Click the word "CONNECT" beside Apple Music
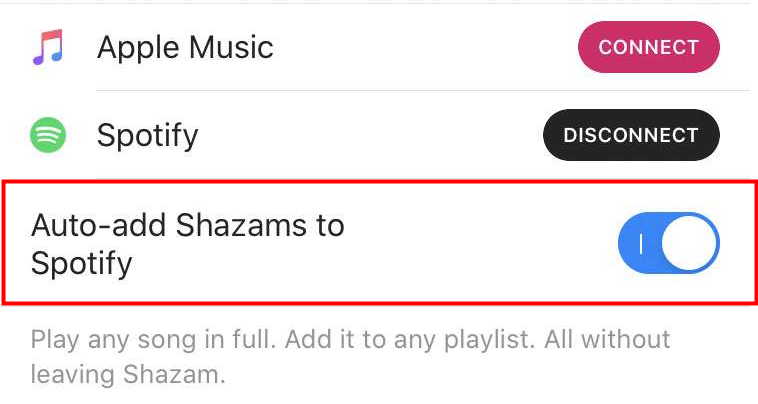758x404 pixels. [648, 47]
